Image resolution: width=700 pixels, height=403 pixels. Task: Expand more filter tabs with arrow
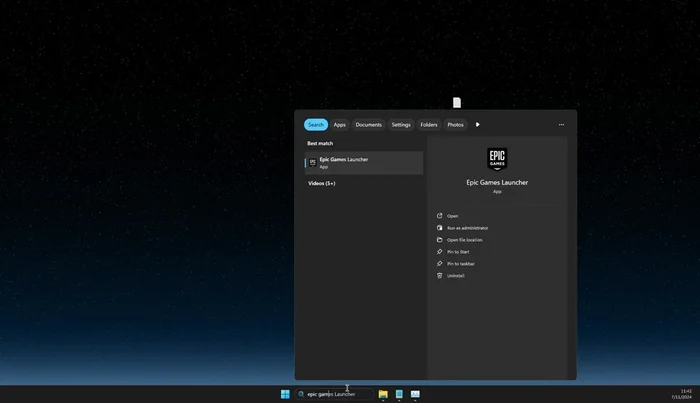(478, 125)
